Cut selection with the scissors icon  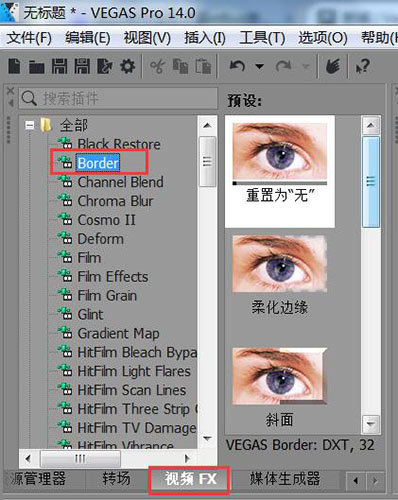point(157,66)
